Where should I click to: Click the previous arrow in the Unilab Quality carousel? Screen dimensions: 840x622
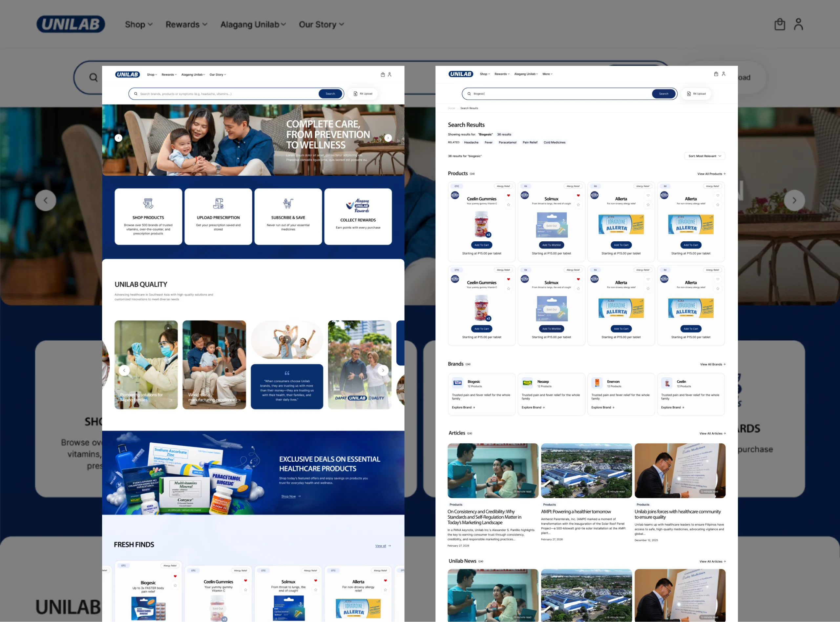click(124, 370)
